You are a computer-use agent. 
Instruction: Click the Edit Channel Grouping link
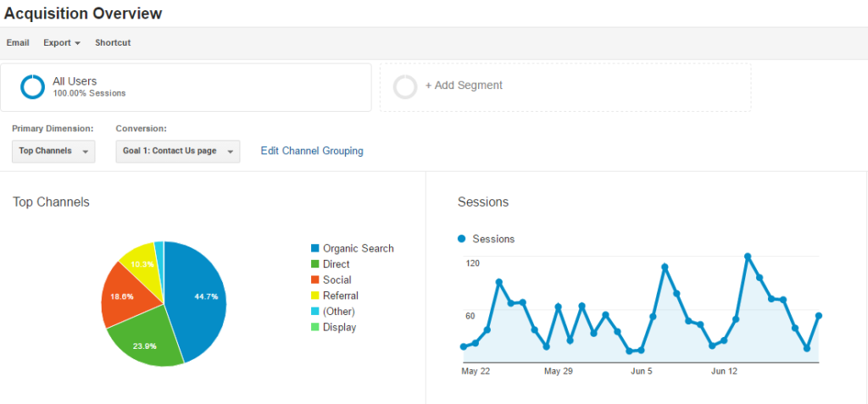(312, 151)
